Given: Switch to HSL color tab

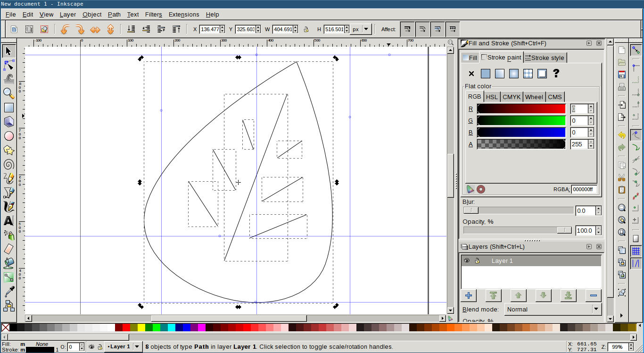Looking at the screenshot, I should point(492,97).
